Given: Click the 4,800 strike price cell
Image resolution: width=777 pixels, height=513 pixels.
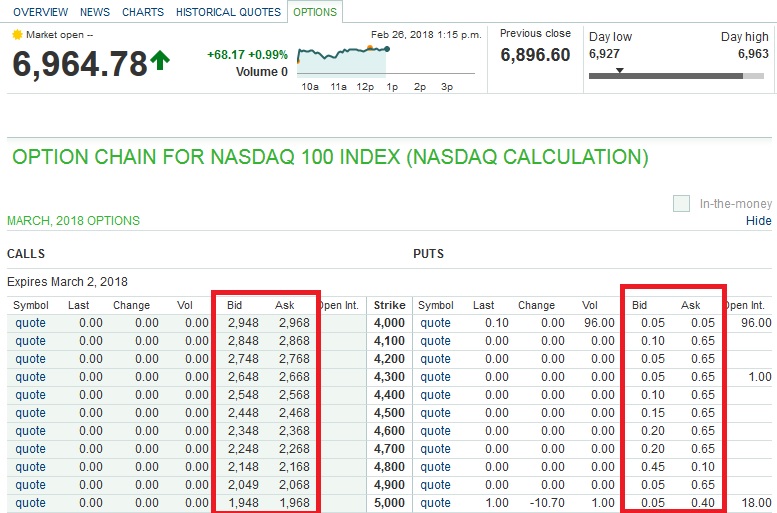Looking at the screenshot, I should pos(390,467).
